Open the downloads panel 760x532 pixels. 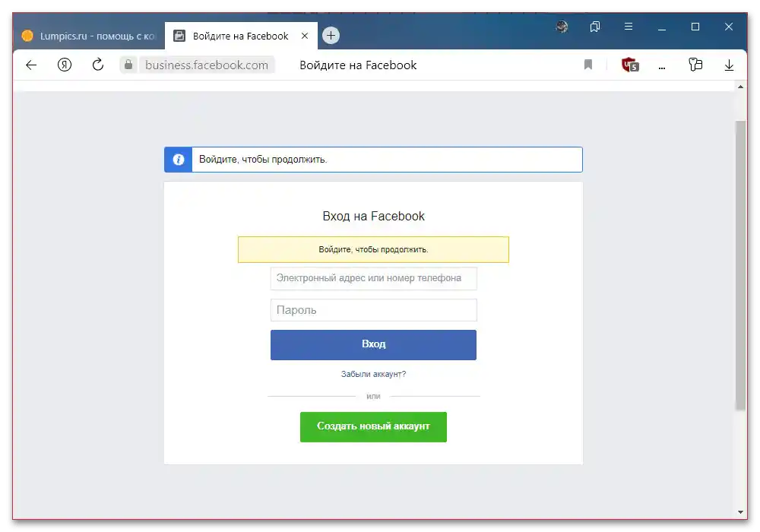(729, 65)
